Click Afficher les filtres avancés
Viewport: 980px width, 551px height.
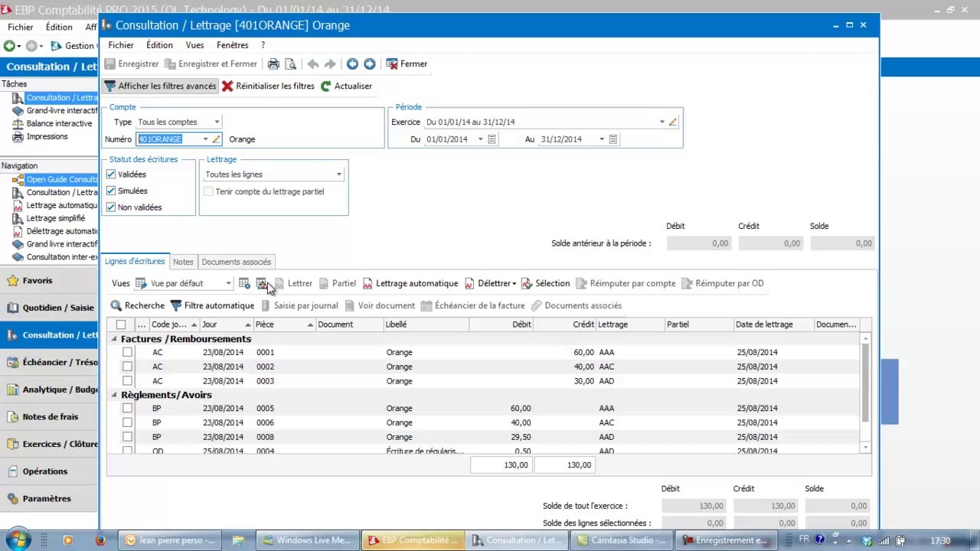(x=161, y=86)
